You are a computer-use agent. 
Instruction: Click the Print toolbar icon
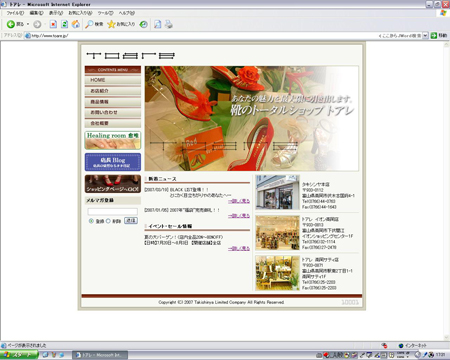point(169,24)
